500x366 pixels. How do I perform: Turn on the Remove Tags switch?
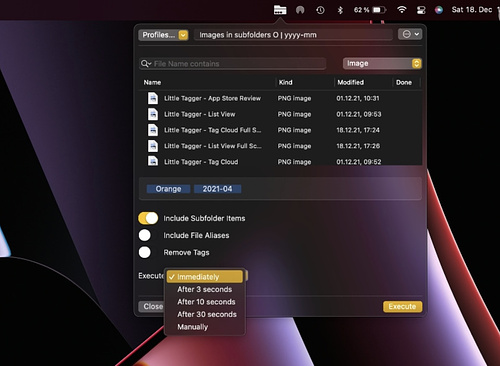pos(145,252)
